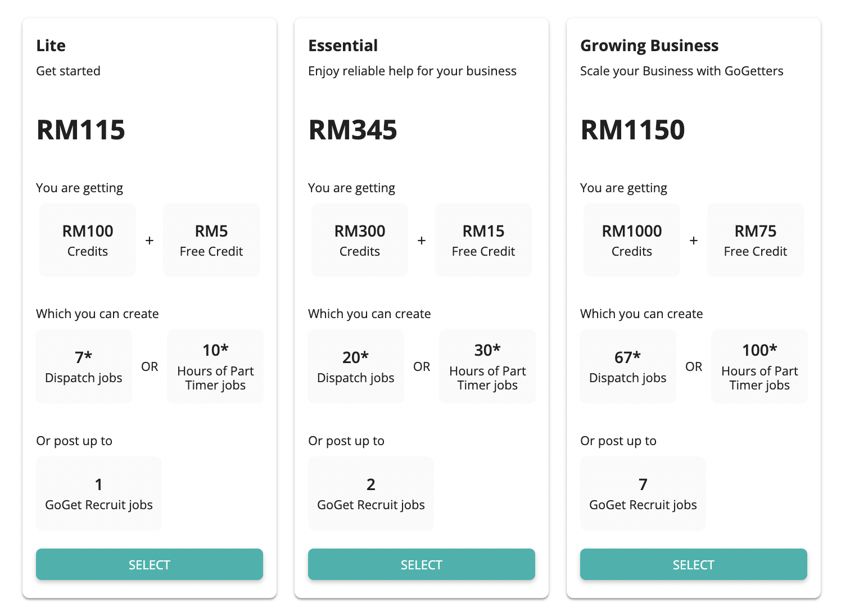Click the 100* Hours of Part Timer tile
This screenshot has height=616, width=841.
(x=759, y=366)
